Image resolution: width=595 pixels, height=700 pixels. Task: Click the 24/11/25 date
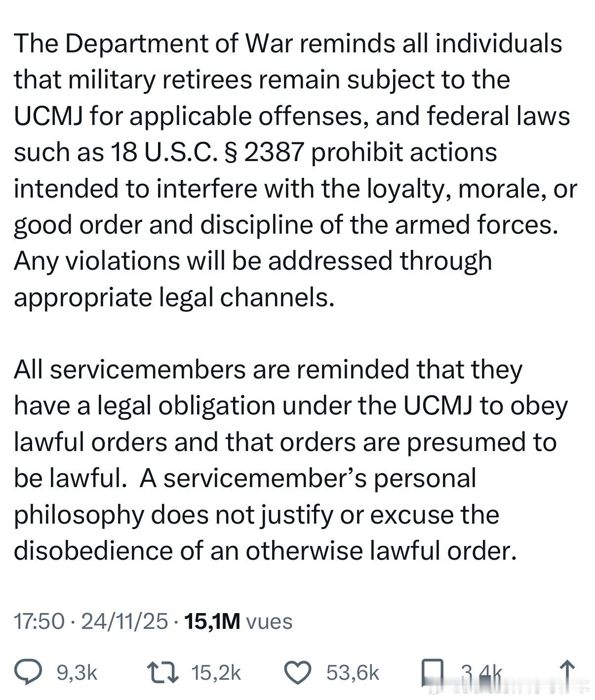pyautogui.click(x=124, y=621)
